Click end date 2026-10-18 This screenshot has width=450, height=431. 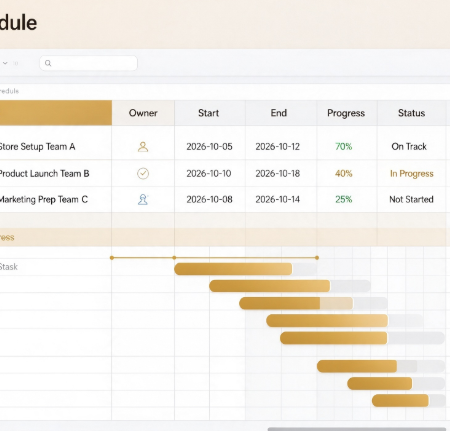pos(278,173)
